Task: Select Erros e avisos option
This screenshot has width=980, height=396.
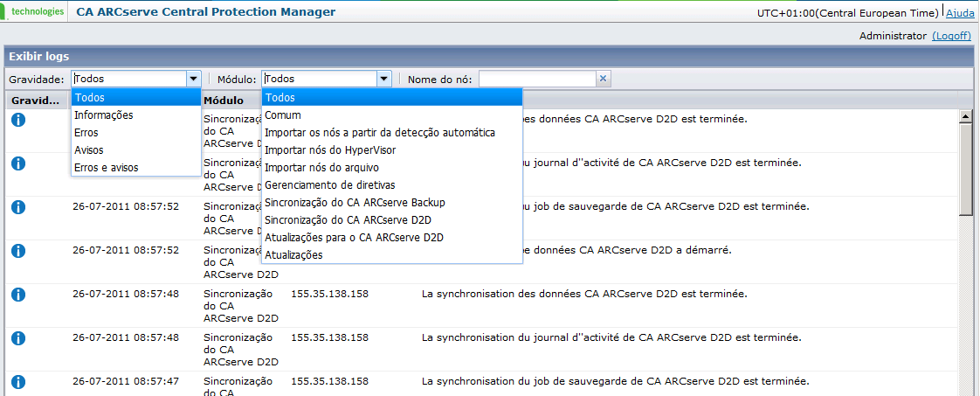Action: [x=136, y=168]
